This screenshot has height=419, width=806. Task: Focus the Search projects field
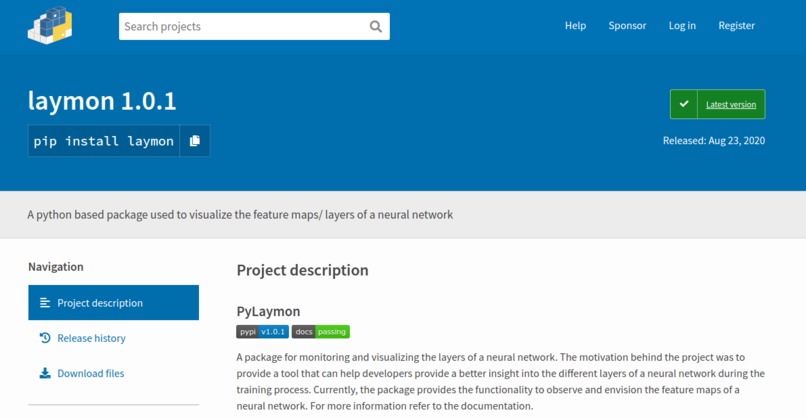click(254, 26)
